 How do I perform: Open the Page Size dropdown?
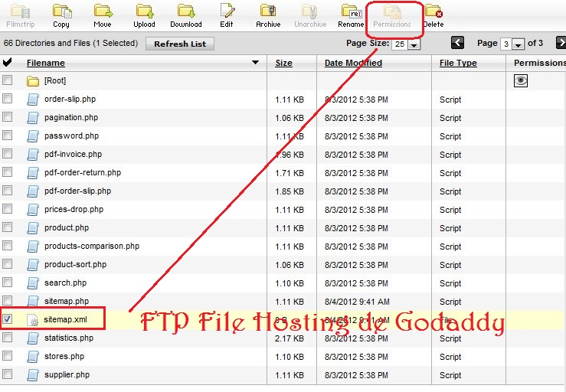[x=414, y=45]
